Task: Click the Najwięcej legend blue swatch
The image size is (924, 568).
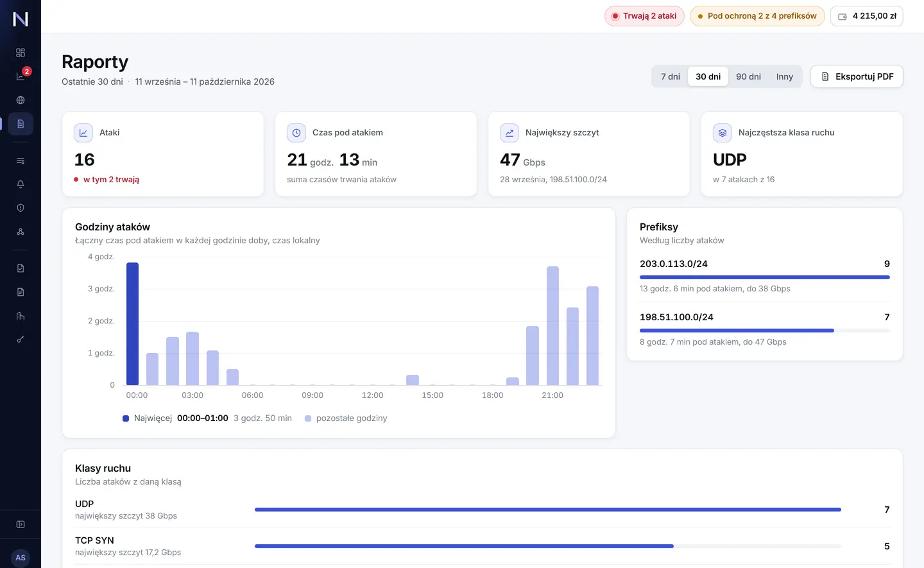Action: click(x=126, y=418)
